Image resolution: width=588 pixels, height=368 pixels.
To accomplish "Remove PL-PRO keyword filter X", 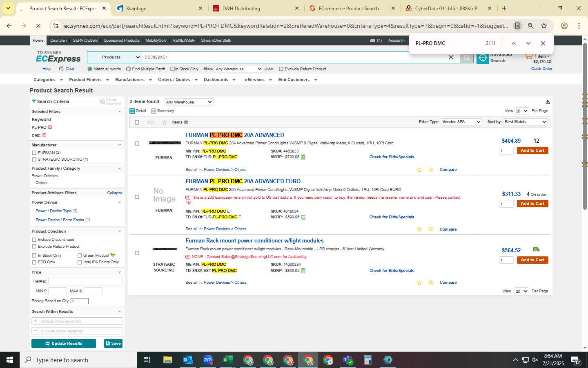I will [x=50, y=127].
